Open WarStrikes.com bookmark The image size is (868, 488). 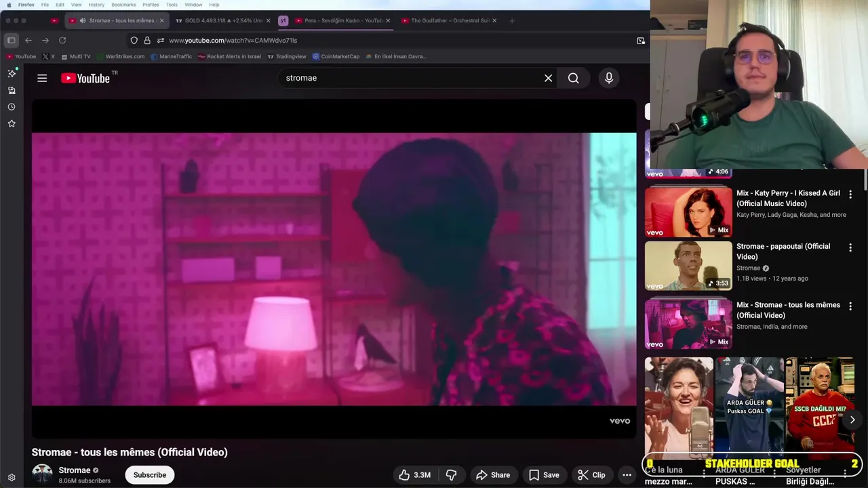121,57
